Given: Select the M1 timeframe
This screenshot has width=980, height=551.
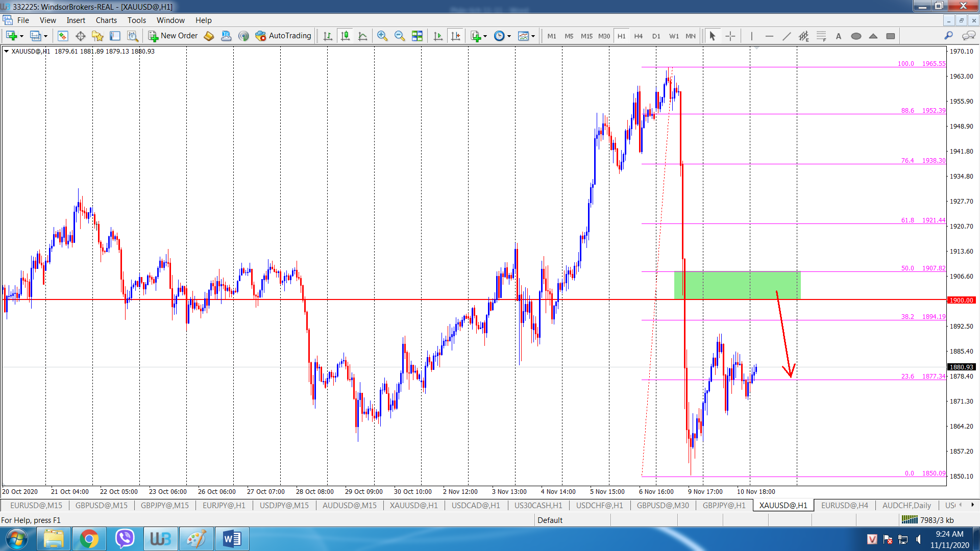Looking at the screenshot, I should pos(552,36).
